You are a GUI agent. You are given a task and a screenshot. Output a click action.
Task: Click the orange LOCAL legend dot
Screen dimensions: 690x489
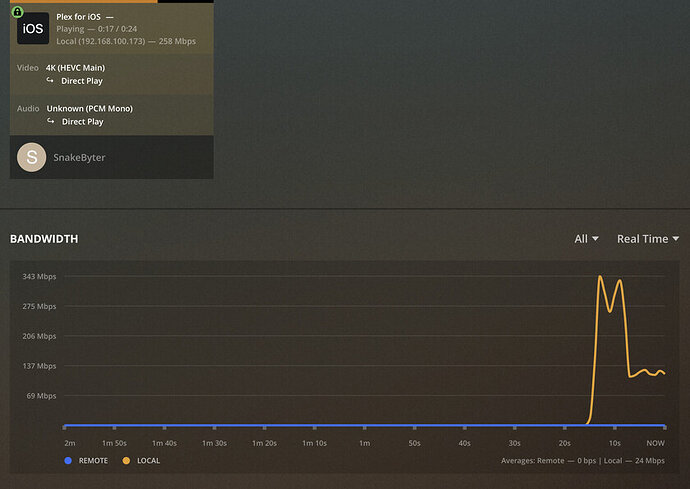[126, 460]
